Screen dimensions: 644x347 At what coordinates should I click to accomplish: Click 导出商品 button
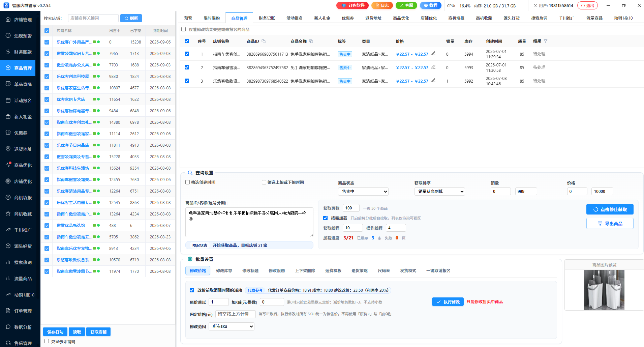click(610, 224)
